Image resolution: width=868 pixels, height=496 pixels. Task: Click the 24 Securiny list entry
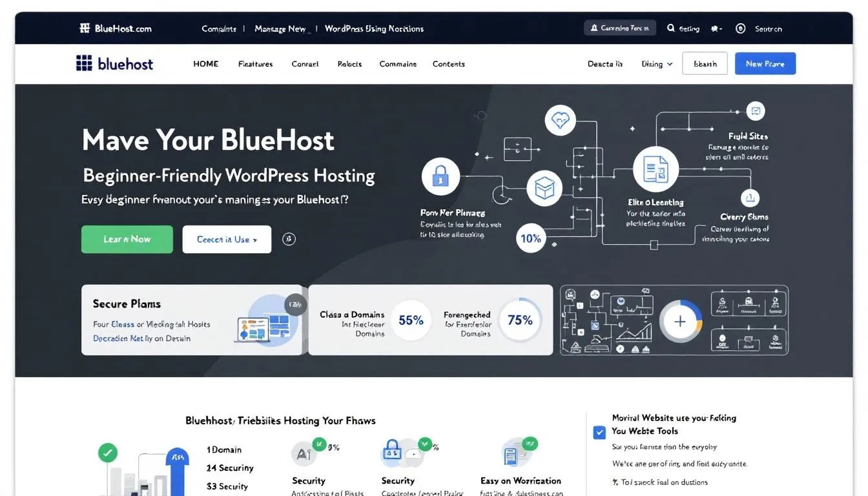pos(230,468)
